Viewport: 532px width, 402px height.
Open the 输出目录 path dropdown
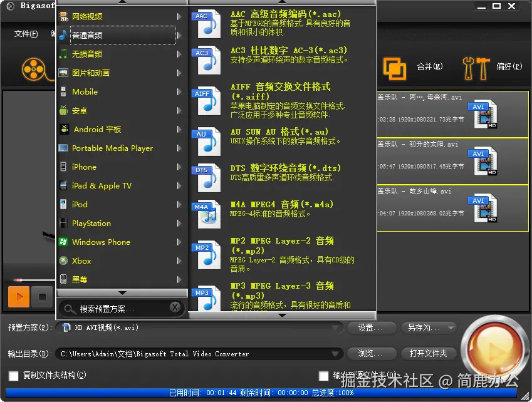pyautogui.click(x=335, y=354)
